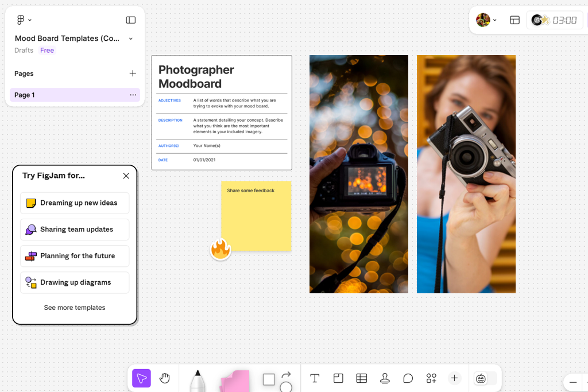Close the Try FigJam for panel
The width and height of the screenshot is (588, 392).
pyautogui.click(x=126, y=176)
